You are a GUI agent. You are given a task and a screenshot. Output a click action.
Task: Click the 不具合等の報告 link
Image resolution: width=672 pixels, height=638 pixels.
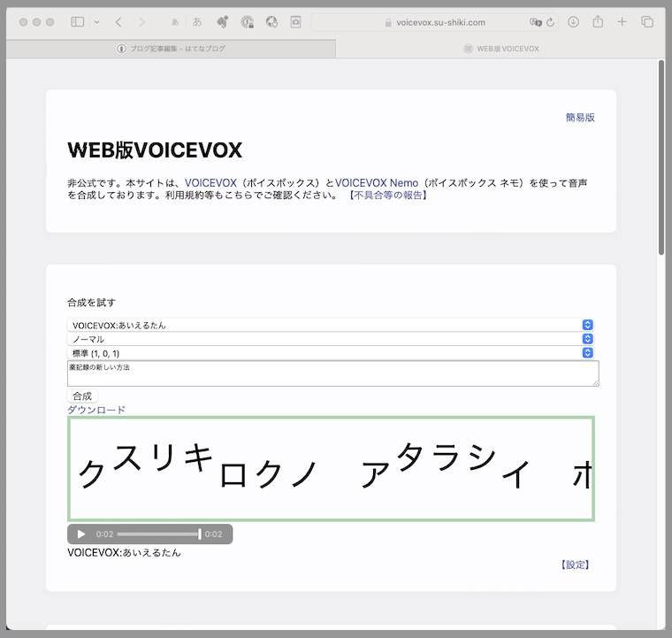(388, 196)
